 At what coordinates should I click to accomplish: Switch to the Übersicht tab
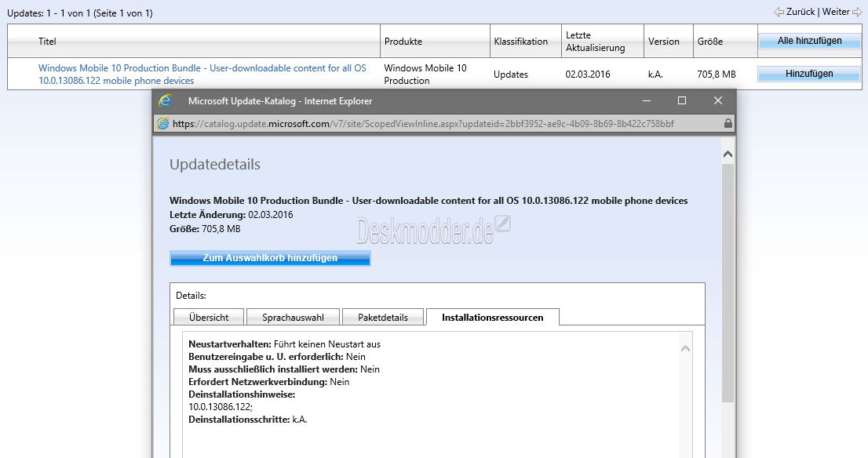(x=209, y=318)
